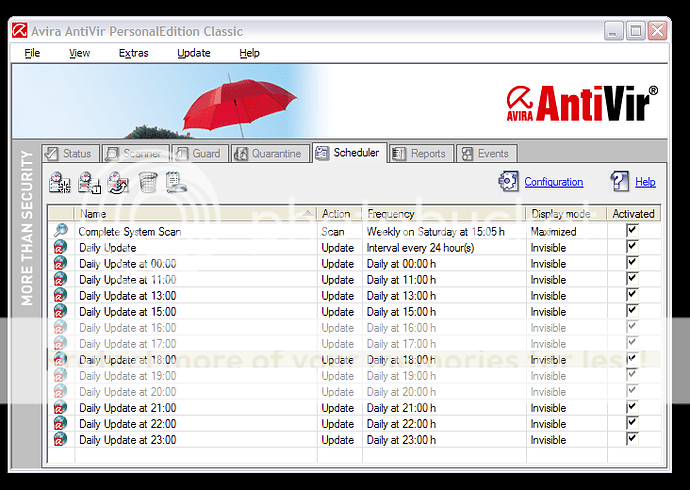
Task: Click the document icon right of trash can
Action: [176, 182]
